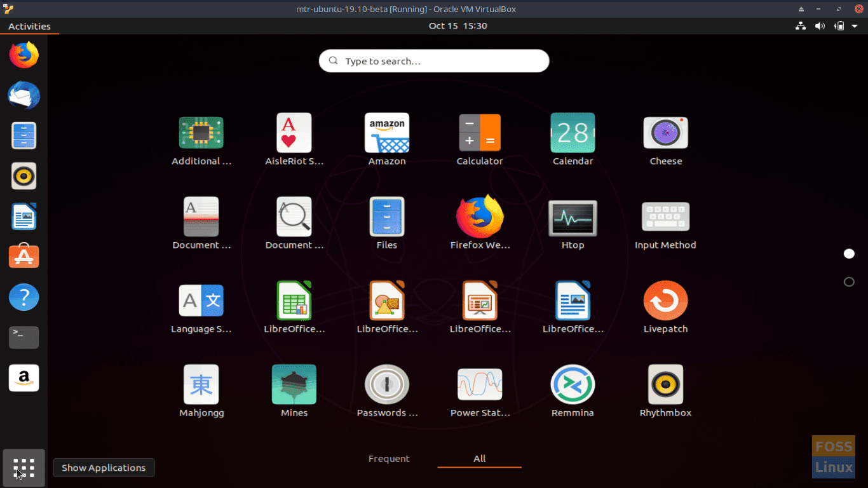Image resolution: width=868 pixels, height=488 pixels.
Task: Launch Power Statistics app
Action: (x=480, y=384)
